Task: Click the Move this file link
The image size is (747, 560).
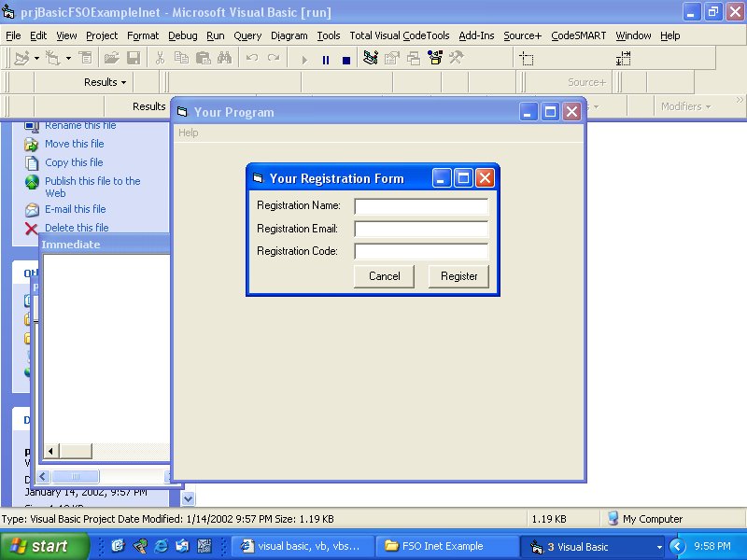Action: (x=74, y=144)
